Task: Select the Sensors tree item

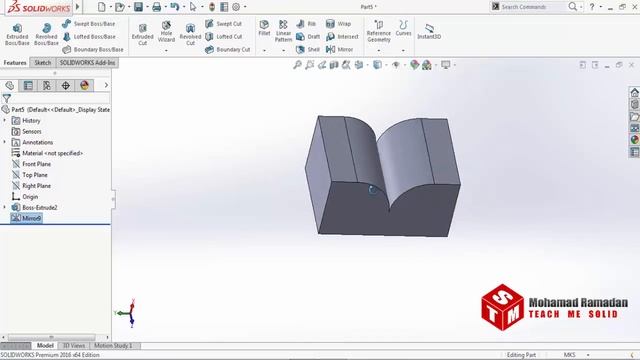Action: tap(27, 131)
